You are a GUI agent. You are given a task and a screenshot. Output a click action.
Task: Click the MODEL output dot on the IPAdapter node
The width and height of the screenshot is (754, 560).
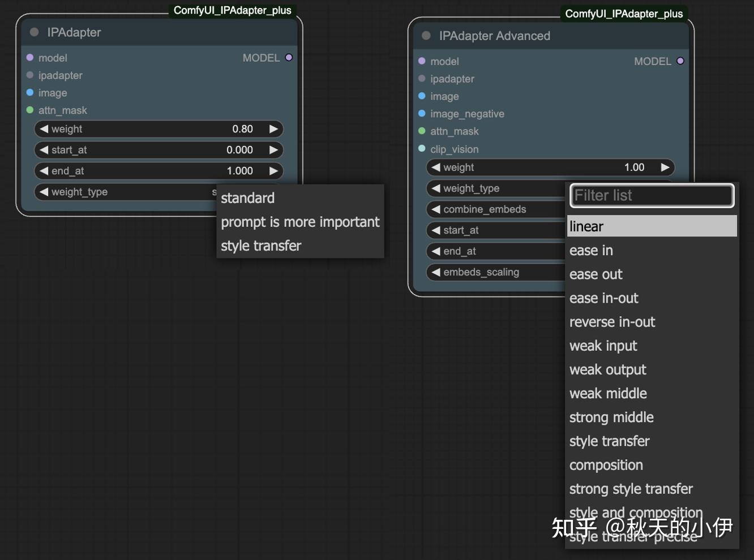click(x=289, y=57)
